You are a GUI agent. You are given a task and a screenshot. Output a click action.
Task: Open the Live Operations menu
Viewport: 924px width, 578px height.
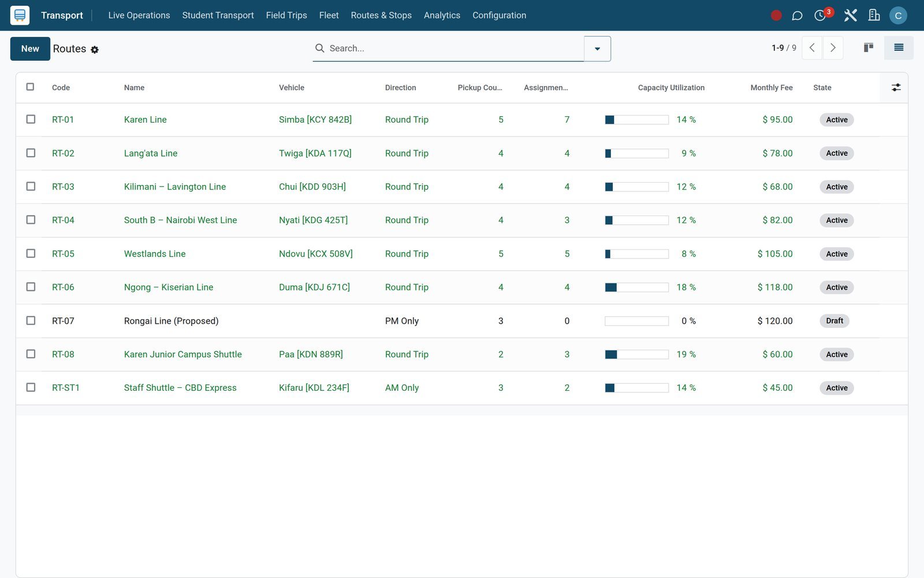(x=139, y=16)
